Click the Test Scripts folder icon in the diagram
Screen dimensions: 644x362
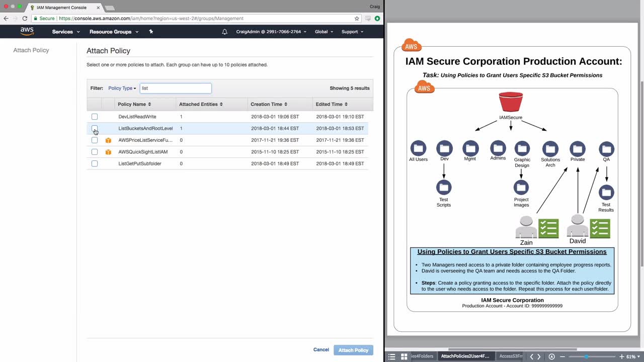[x=444, y=188]
